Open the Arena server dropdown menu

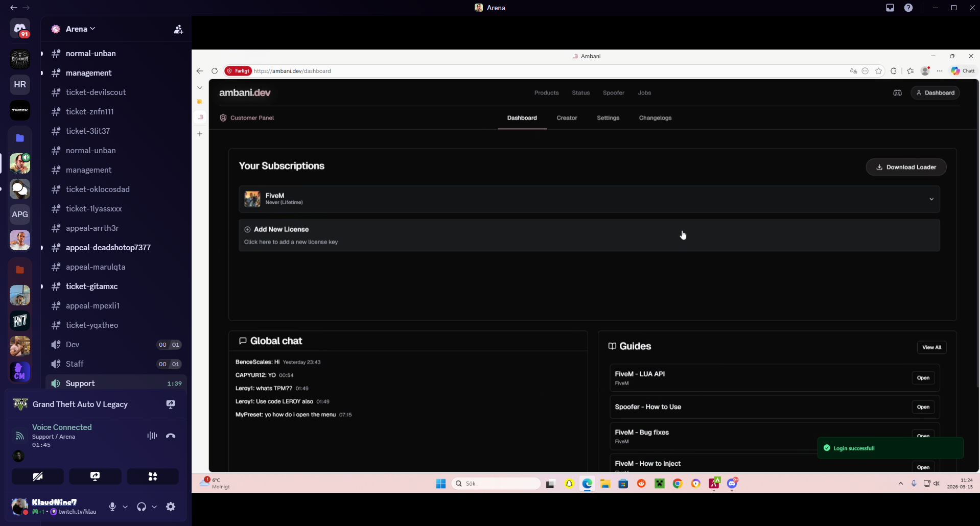(80, 29)
